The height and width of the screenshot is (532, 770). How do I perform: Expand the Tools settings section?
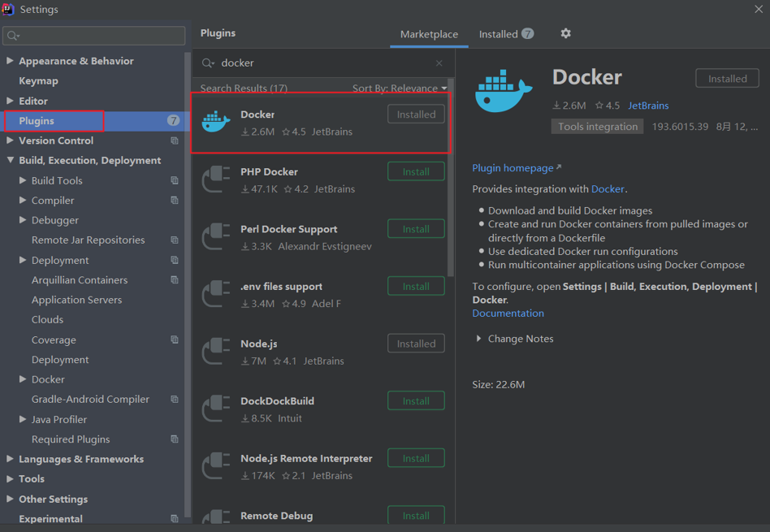[x=10, y=478]
